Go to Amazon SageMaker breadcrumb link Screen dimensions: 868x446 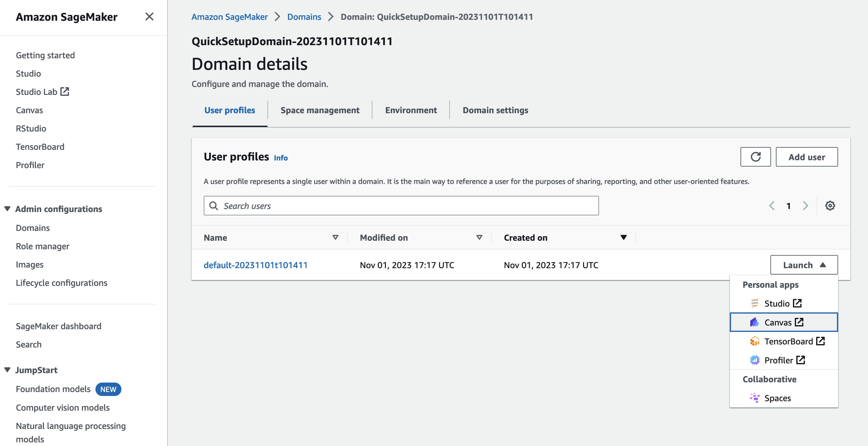coord(229,17)
